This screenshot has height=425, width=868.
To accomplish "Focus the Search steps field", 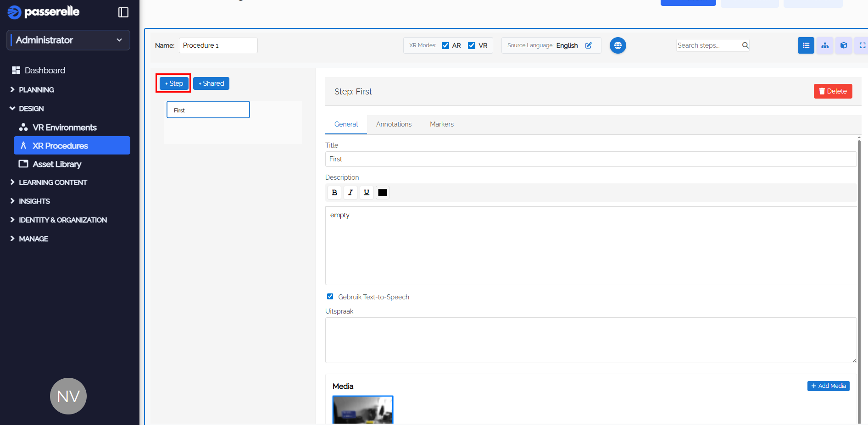I will click(708, 45).
